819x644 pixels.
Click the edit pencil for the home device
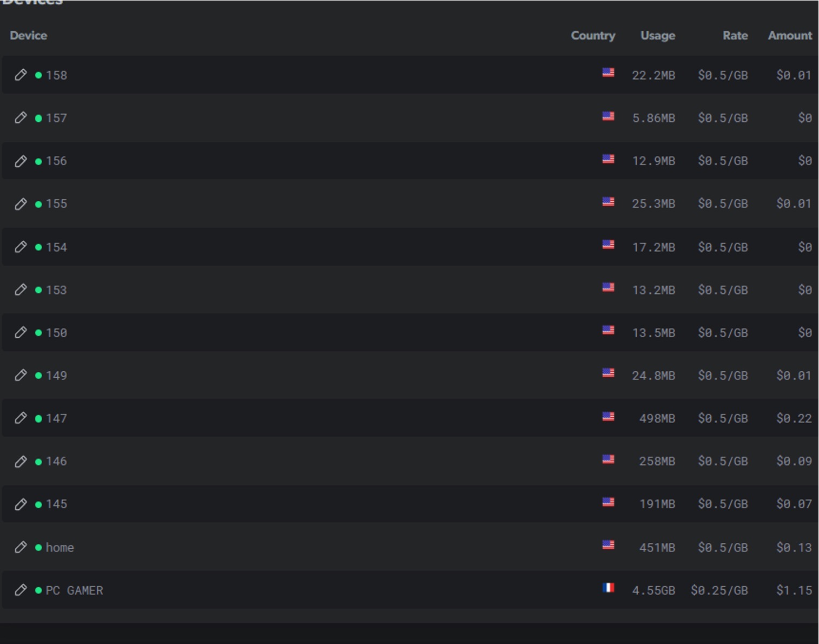click(x=21, y=547)
